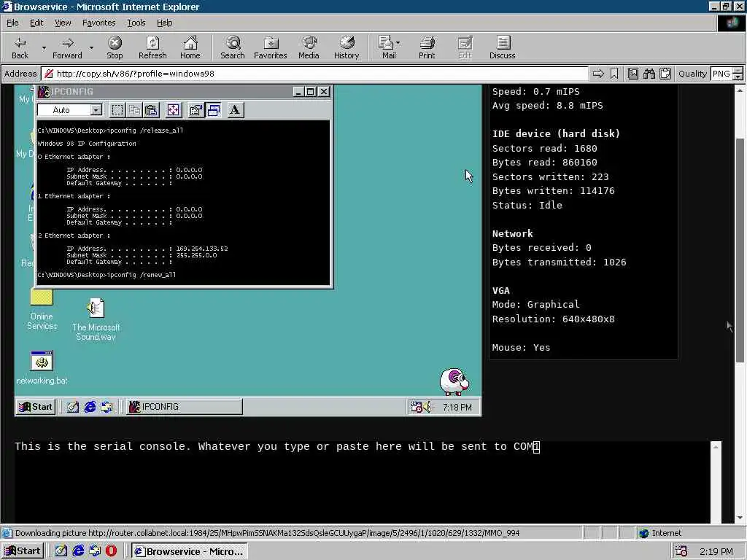The image size is (747, 560).
Task: Open the Help menu
Action: pyautogui.click(x=164, y=23)
